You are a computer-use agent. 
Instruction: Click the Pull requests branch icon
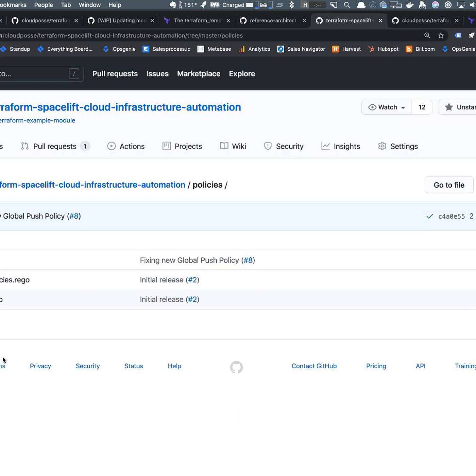[x=25, y=146]
